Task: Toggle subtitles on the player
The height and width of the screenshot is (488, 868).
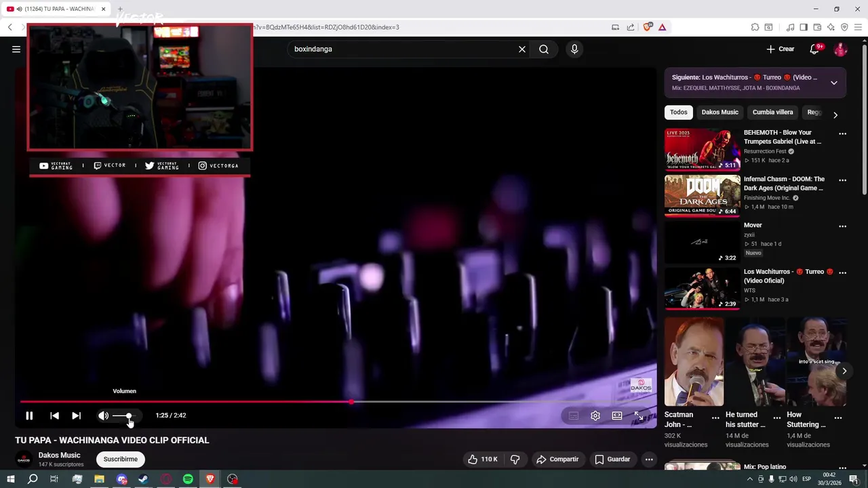Action: click(574, 415)
